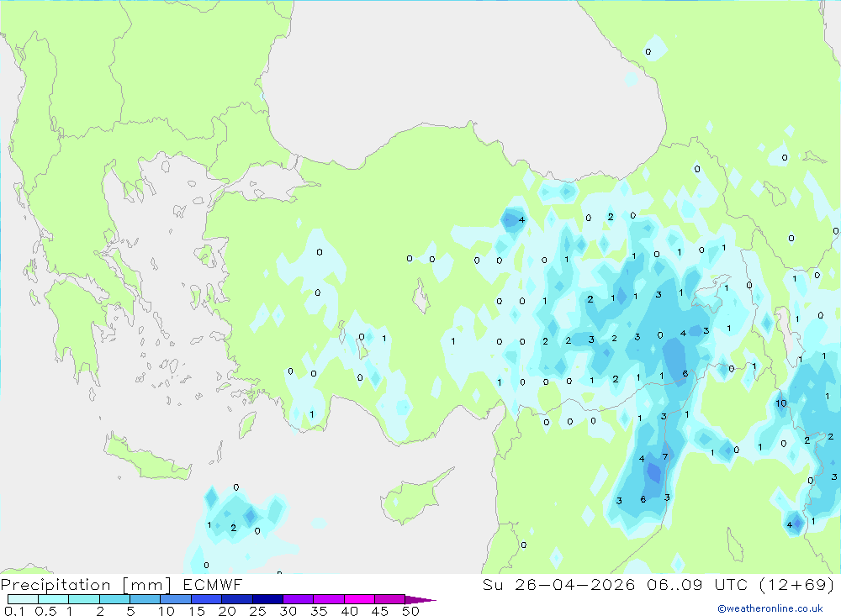Click the 35–40 mm violet swatch
Image resolution: width=841 pixels, height=616 pixels.
pyautogui.click(x=329, y=599)
